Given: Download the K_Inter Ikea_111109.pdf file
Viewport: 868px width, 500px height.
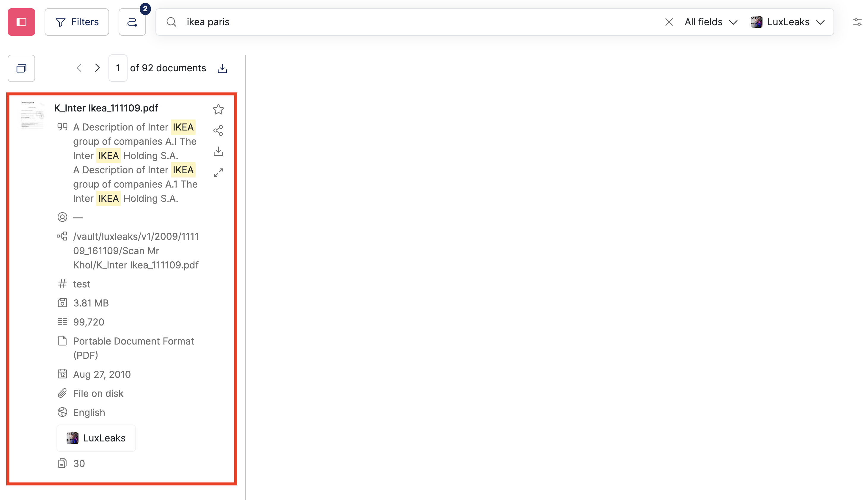Looking at the screenshot, I should pyautogui.click(x=218, y=151).
